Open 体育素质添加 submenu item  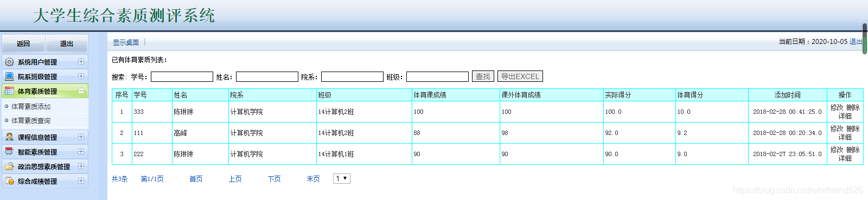(x=31, y=107)
